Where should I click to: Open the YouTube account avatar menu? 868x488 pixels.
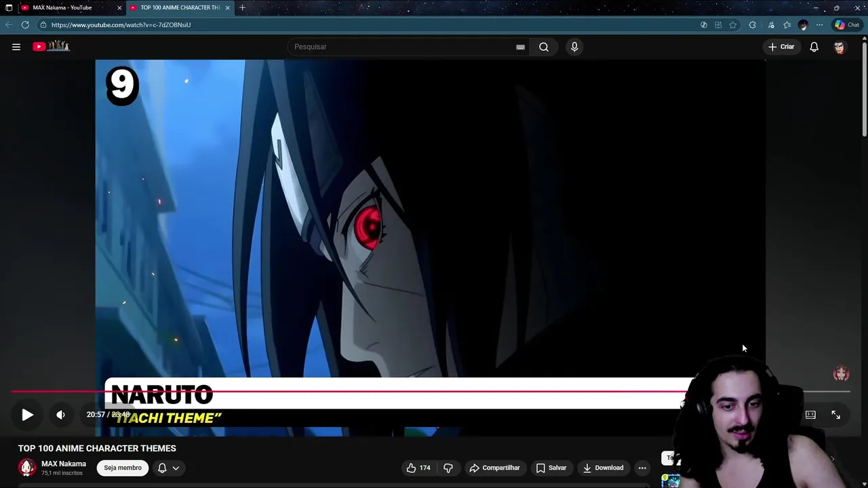[840, 47]
